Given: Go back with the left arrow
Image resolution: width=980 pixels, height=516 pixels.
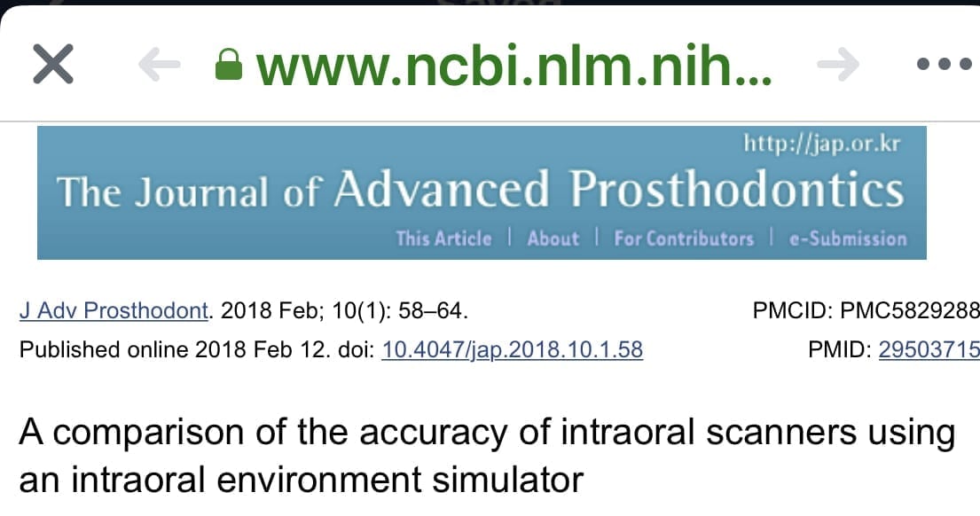Looking at the screenshot, I should (160, 65).
